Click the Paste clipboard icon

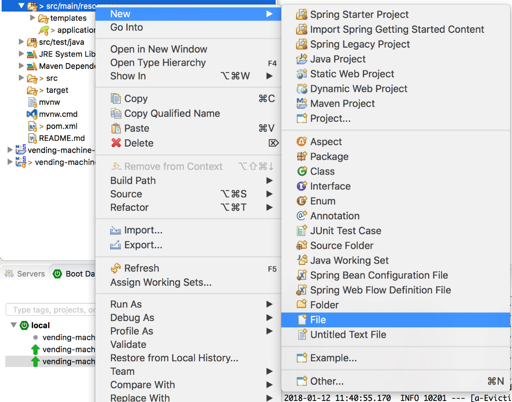pyautogui.click(x=116, y=128)
